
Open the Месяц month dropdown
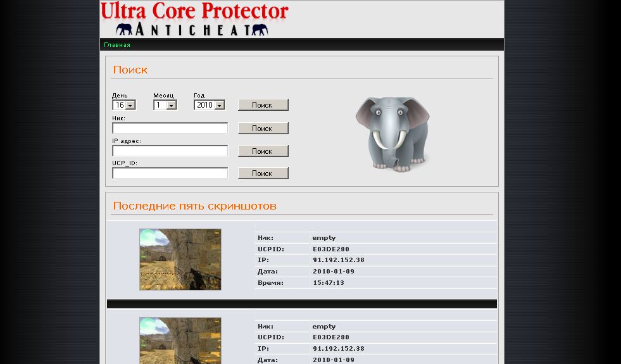(165, 105)
